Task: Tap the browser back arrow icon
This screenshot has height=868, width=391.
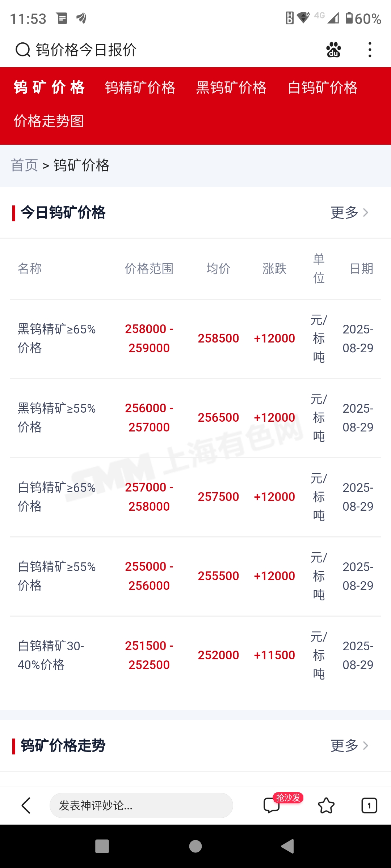Action: [x=26, y=805]
